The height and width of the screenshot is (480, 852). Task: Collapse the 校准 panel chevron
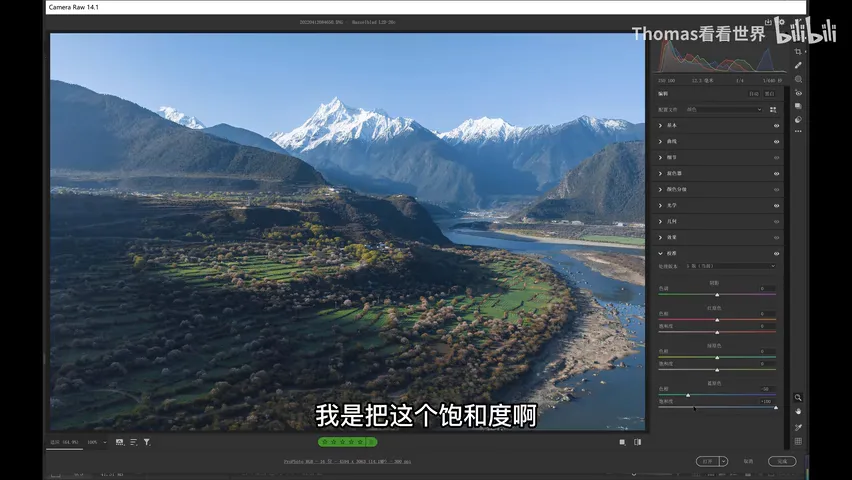660,253
